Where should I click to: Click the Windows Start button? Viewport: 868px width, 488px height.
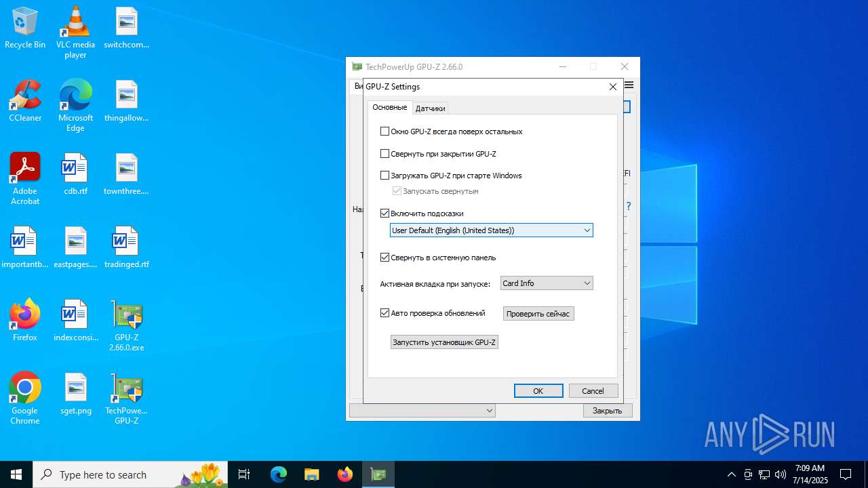click(x=16, y=474)
